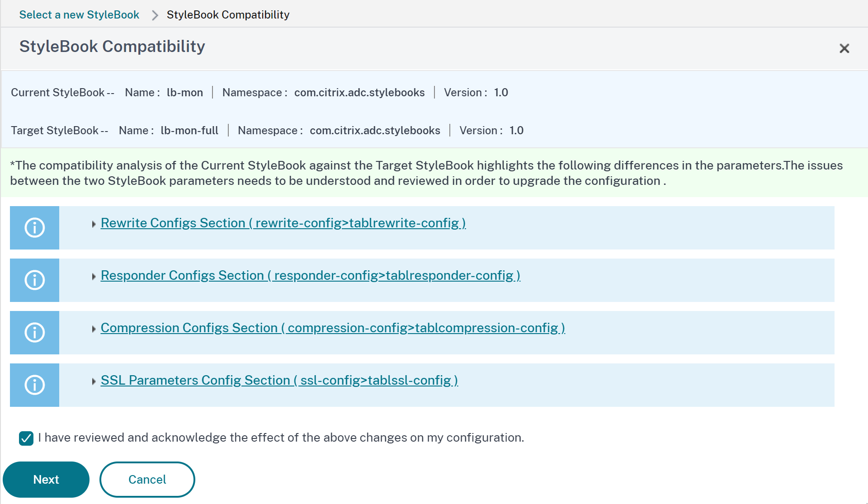
Task: Click info icon beside Compression Configs Section
Action: (x=34, y=333)
